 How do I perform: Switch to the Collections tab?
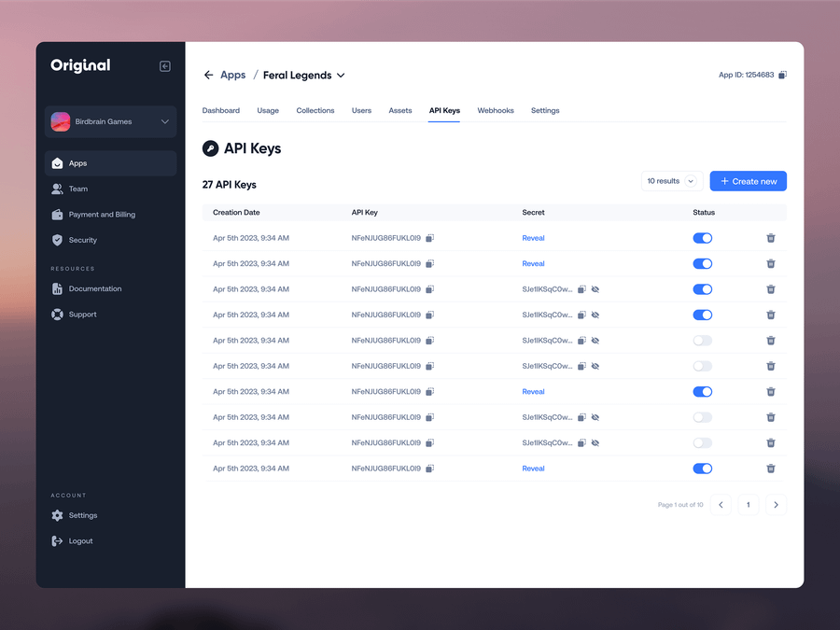click(x=315, y=111)
